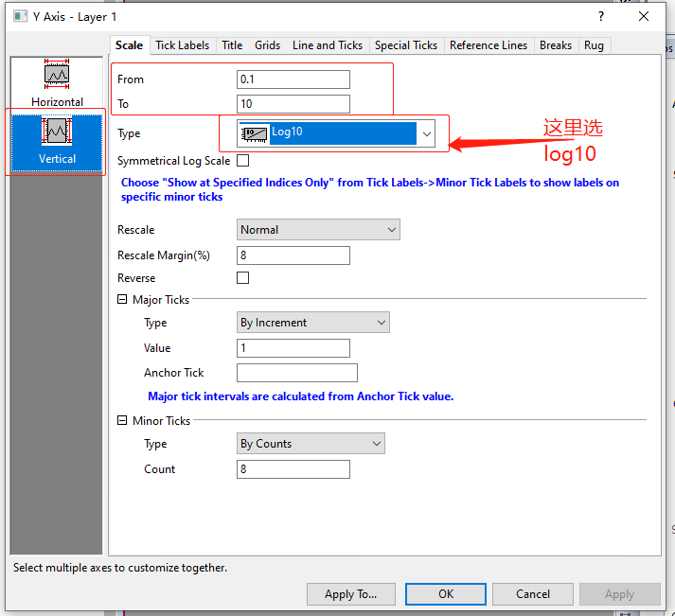The width and height of the screenshot is (675, 616).
Task: Click the From value input field
Action: [x=293, y=79]
